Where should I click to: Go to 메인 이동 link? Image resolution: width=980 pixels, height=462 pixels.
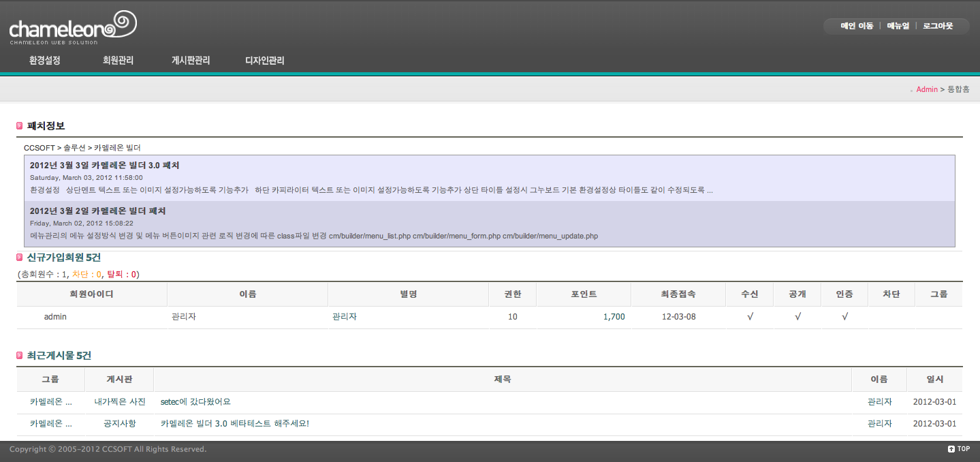(x=857, y=26)
